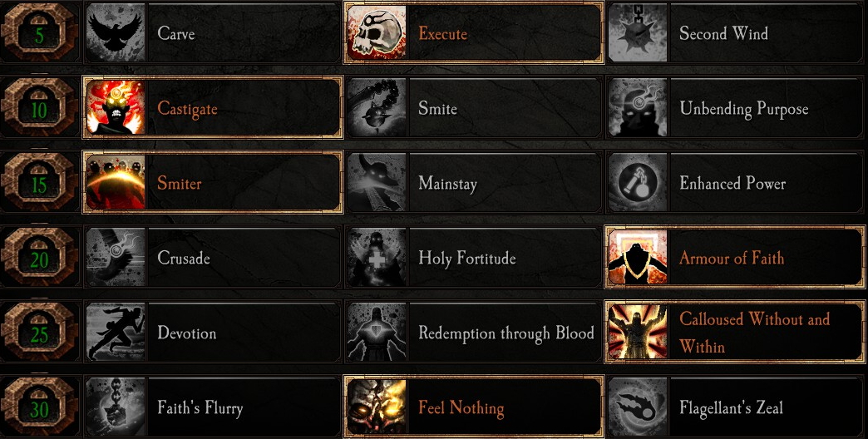Viewport: 868px width, 439px height.
Task: Select Calloused Without and Within label
Action: point(755,333)
